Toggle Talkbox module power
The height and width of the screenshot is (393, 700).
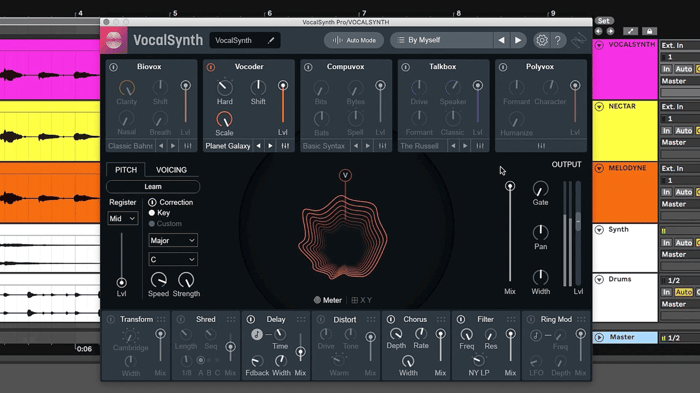click(x=405, y=67)
